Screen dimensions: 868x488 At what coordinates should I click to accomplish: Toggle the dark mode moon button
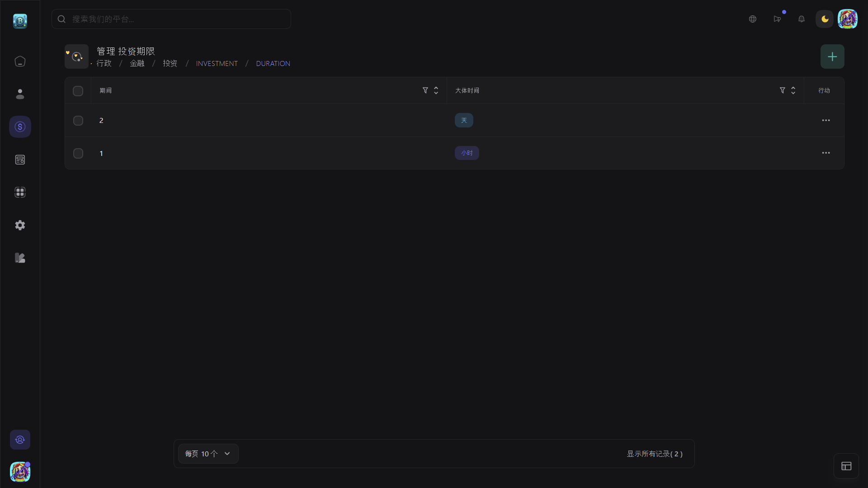point(825,19)
